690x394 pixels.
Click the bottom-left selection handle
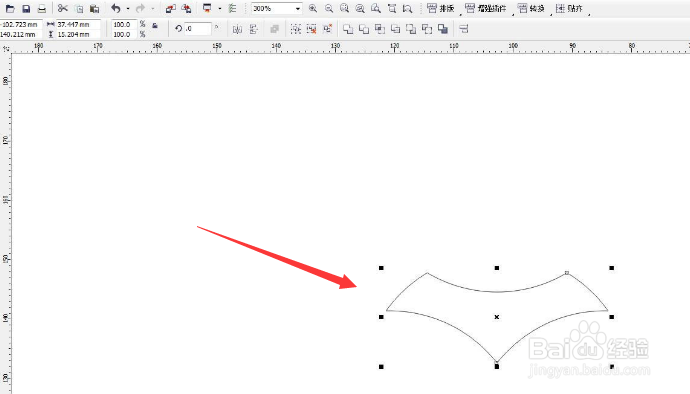point(381,366)
